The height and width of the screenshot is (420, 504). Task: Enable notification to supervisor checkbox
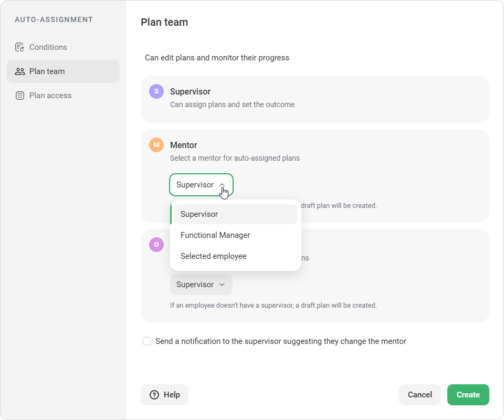coord(147,341)
